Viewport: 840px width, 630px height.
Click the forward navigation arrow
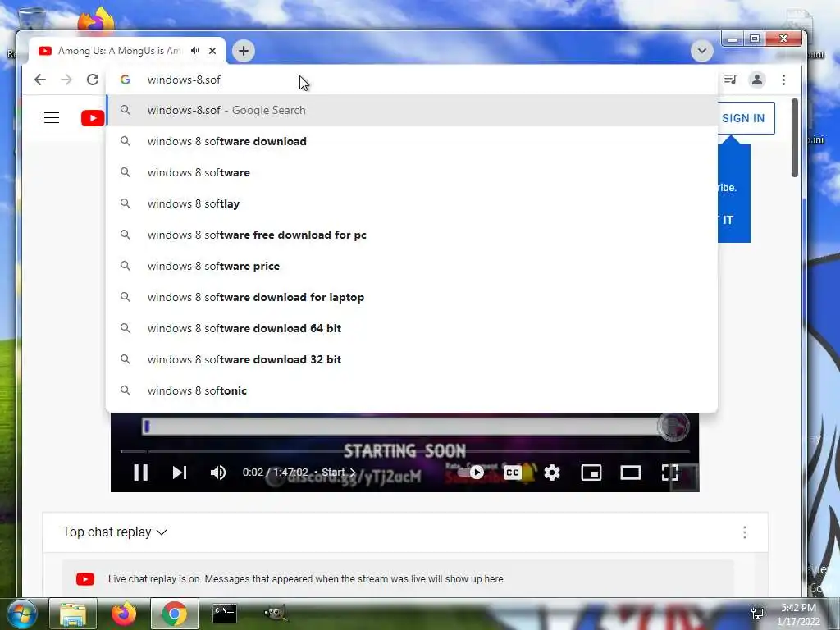pyautogui.click(x=66, y=80)
